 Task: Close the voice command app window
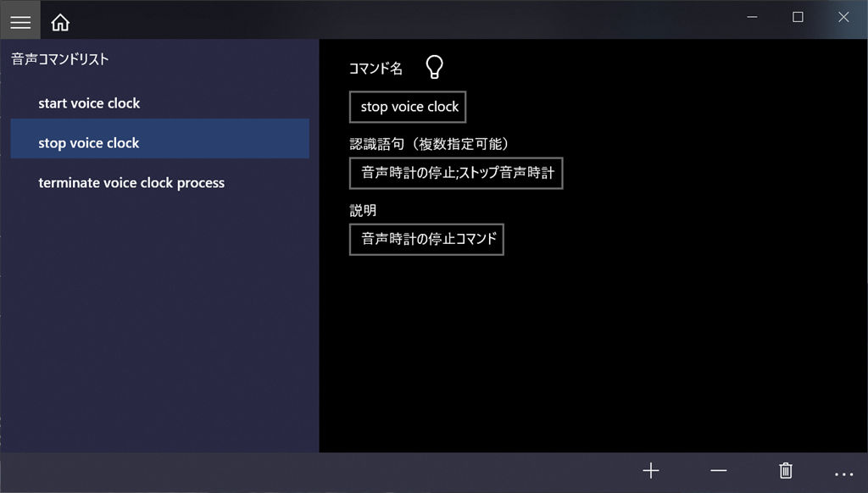click(843, 17)
